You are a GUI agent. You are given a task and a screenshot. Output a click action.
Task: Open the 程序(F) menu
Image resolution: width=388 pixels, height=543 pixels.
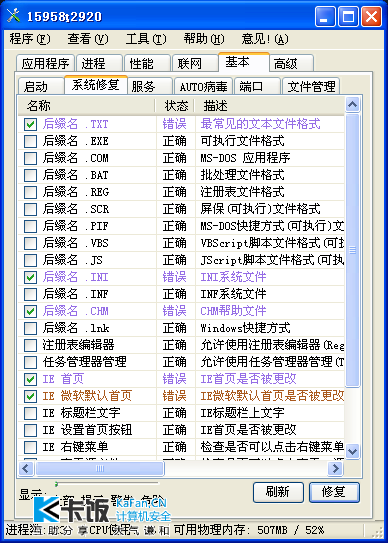point(30,39)
